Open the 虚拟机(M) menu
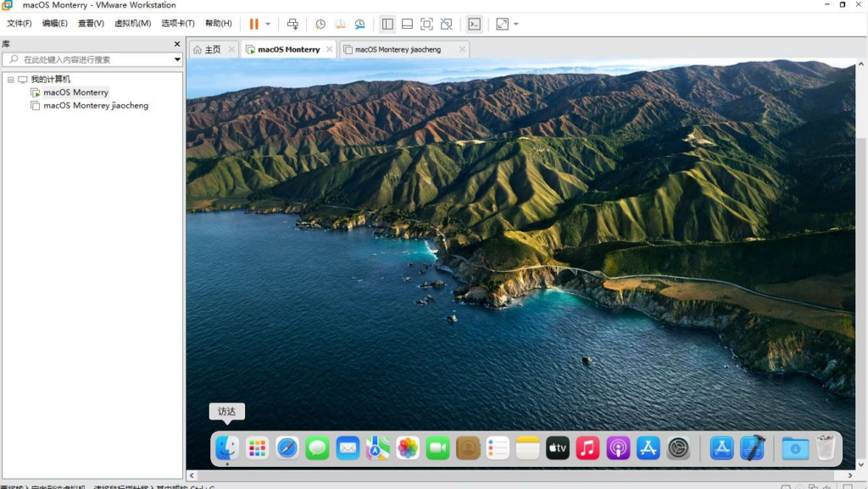 pos(132,24)
